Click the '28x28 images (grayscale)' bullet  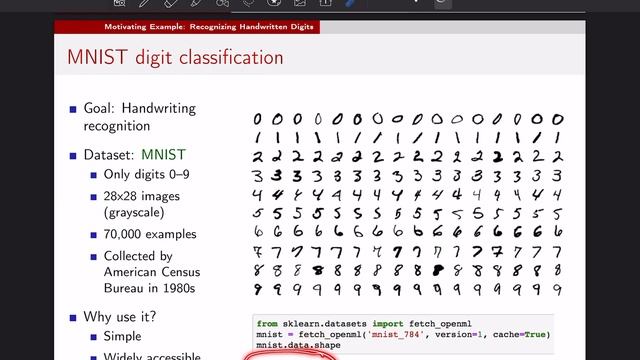[x=141, y=204]
